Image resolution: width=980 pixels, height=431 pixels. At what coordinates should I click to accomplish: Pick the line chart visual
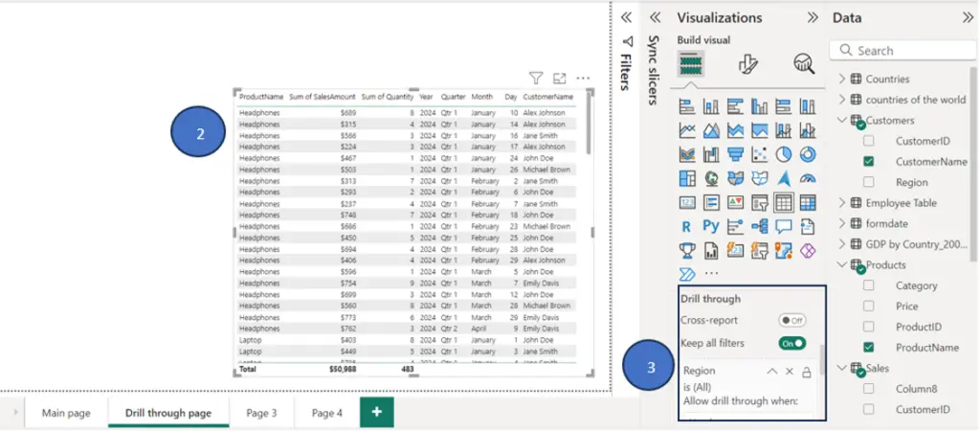(x=687, y=131)
